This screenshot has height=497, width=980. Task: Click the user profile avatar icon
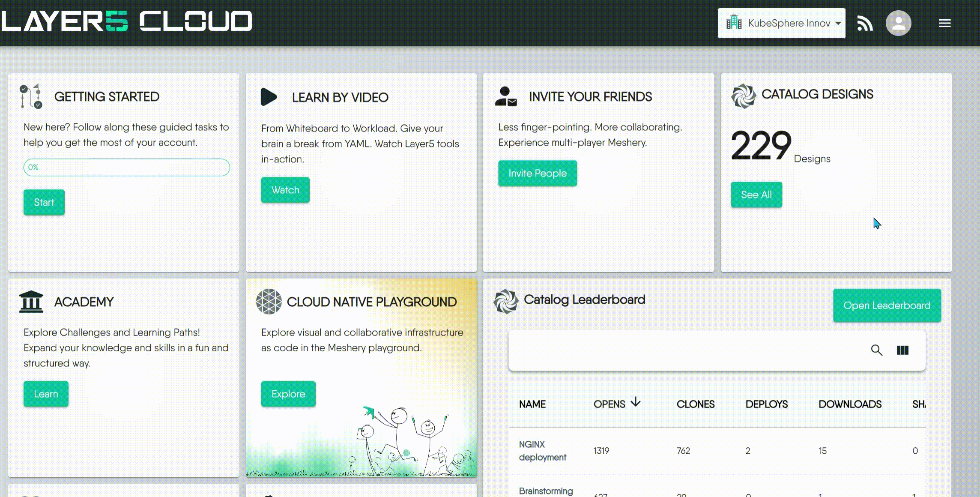898,23
